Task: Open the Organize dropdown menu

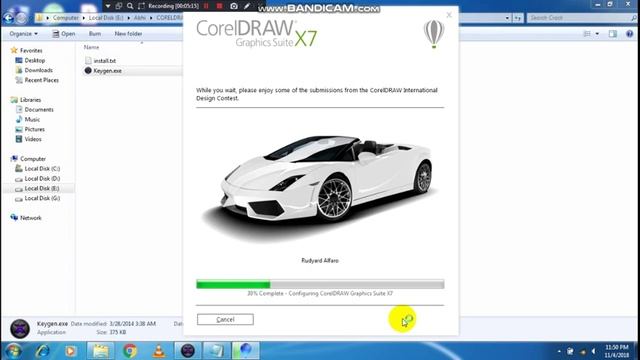Action: [x=23, y=34]
